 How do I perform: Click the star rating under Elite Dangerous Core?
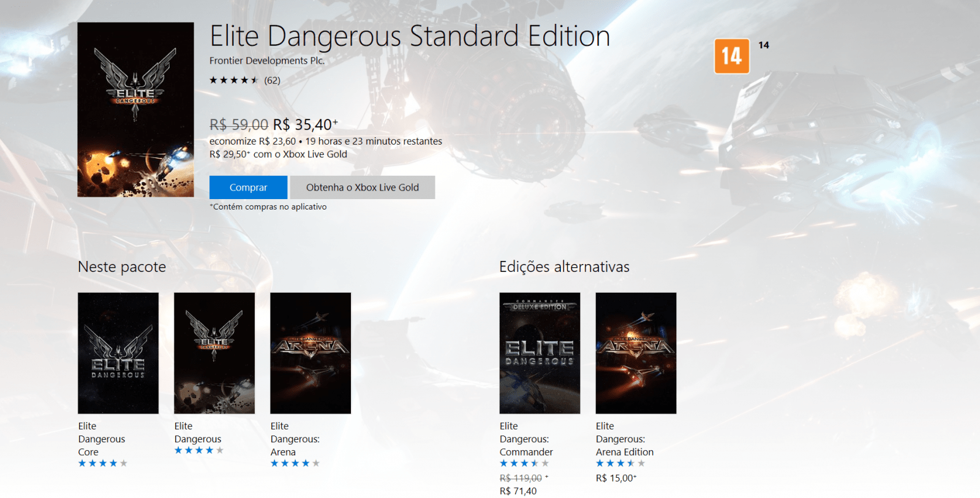pyautogui.click(x=103, y=463)
